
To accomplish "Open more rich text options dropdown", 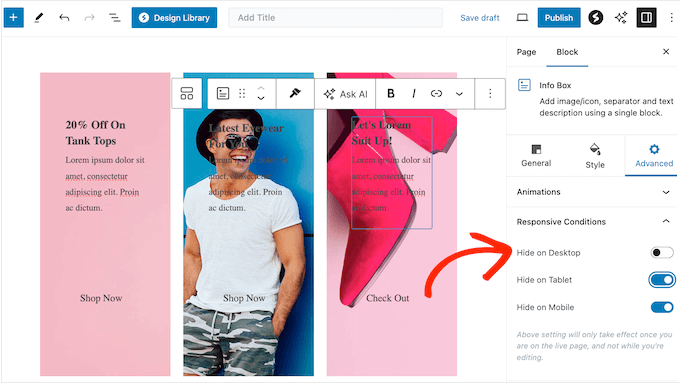I will click(x=459, y=94).
